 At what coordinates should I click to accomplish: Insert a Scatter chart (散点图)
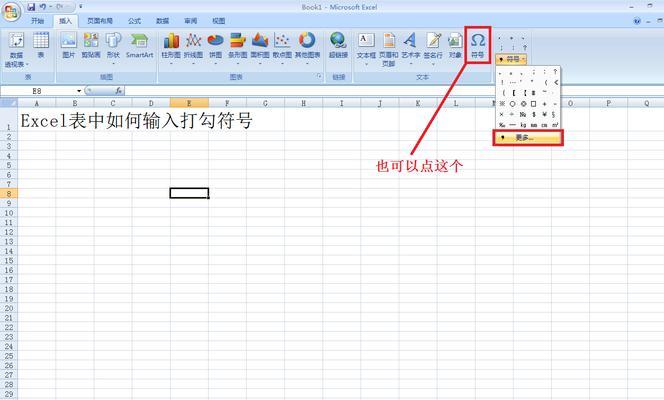(282, 49)
